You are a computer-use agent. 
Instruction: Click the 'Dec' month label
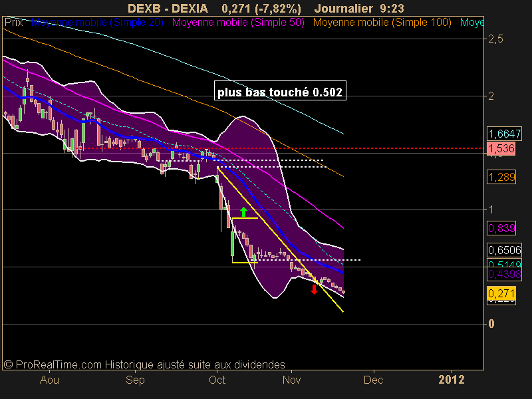(373, 380)
